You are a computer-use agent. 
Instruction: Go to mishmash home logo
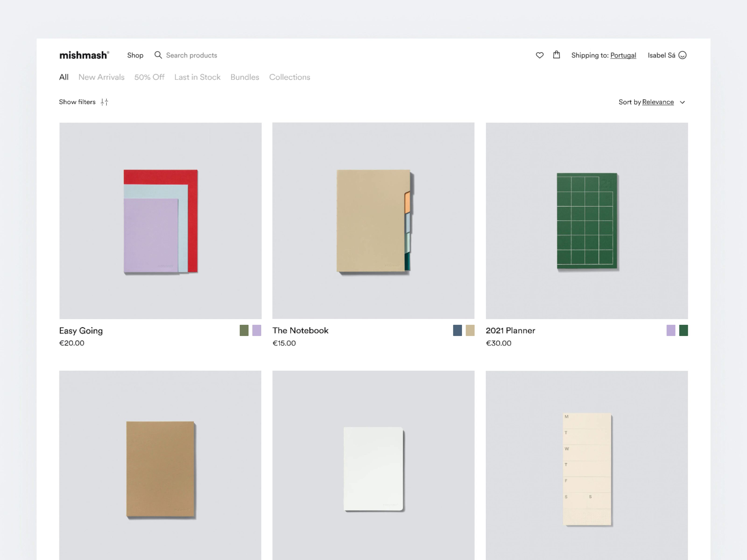coord(84,55)
